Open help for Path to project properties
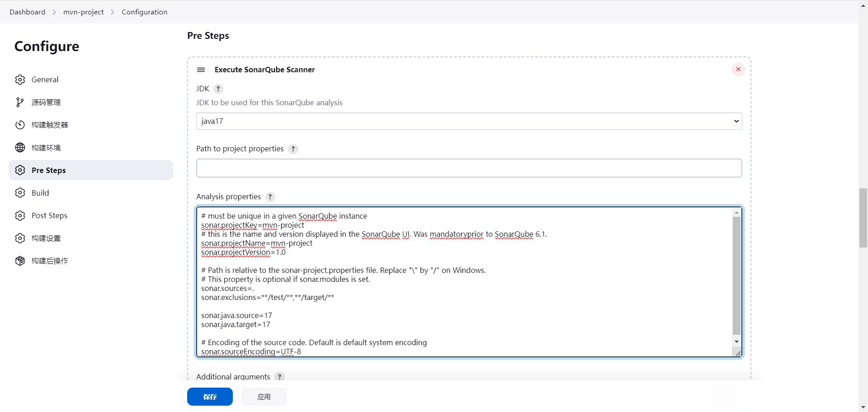Viewport: 868px width, 412px height. pos(293,149)
